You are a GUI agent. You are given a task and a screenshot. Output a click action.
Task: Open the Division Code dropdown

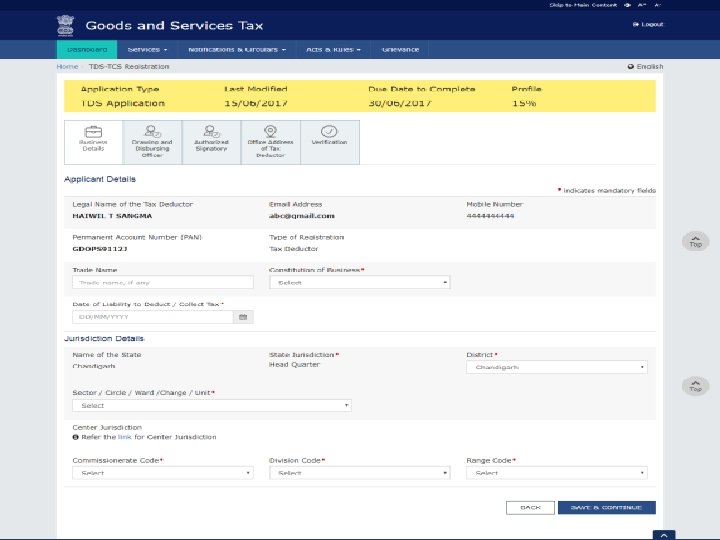360,473
